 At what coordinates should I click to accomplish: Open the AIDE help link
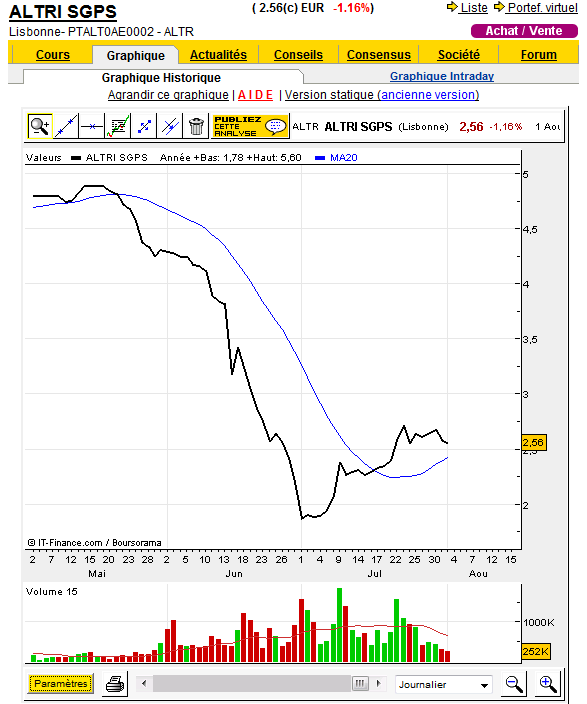pos(255,95)
